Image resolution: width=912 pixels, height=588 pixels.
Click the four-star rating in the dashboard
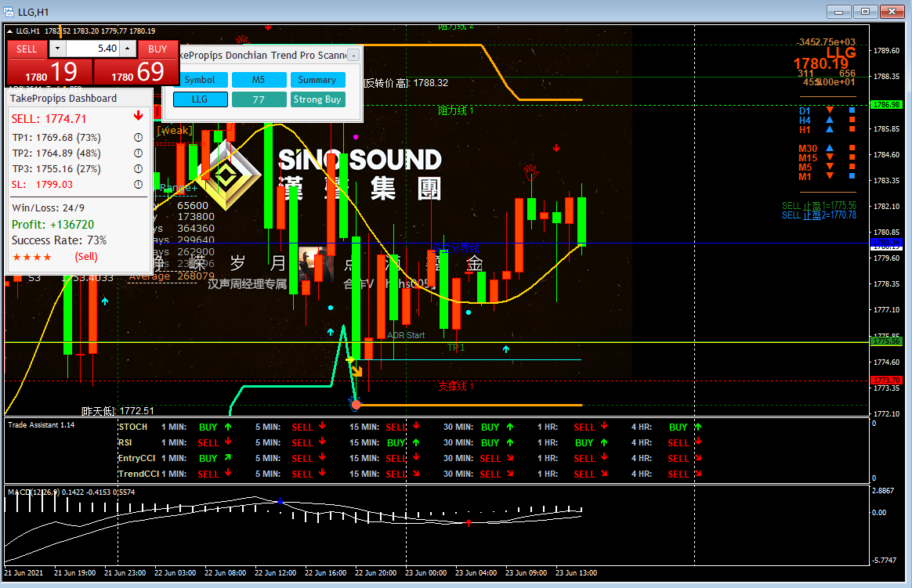pyautogui.click(x=32, y=257)
